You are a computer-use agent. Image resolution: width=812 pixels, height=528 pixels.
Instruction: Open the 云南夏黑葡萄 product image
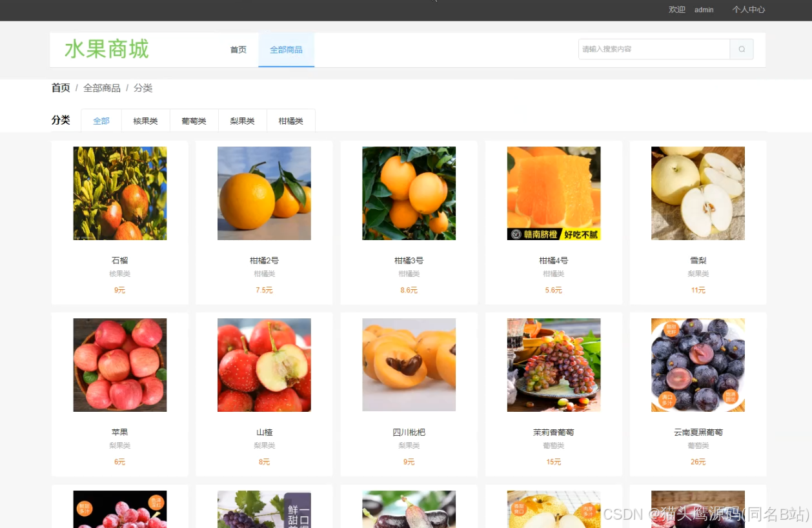coord(698,365)
